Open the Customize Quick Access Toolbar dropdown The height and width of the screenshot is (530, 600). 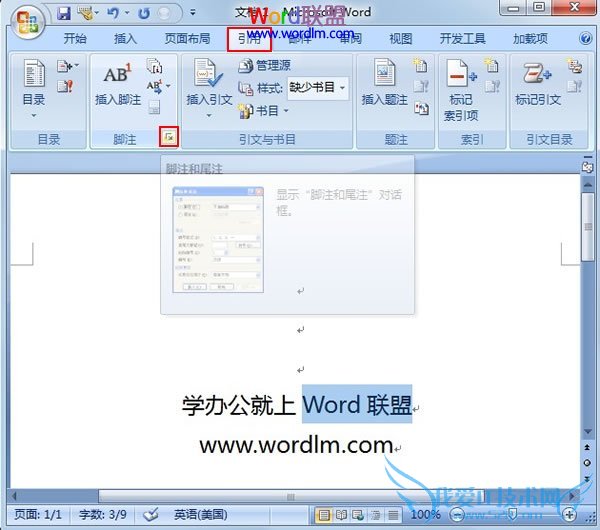[x=193, y=13]
